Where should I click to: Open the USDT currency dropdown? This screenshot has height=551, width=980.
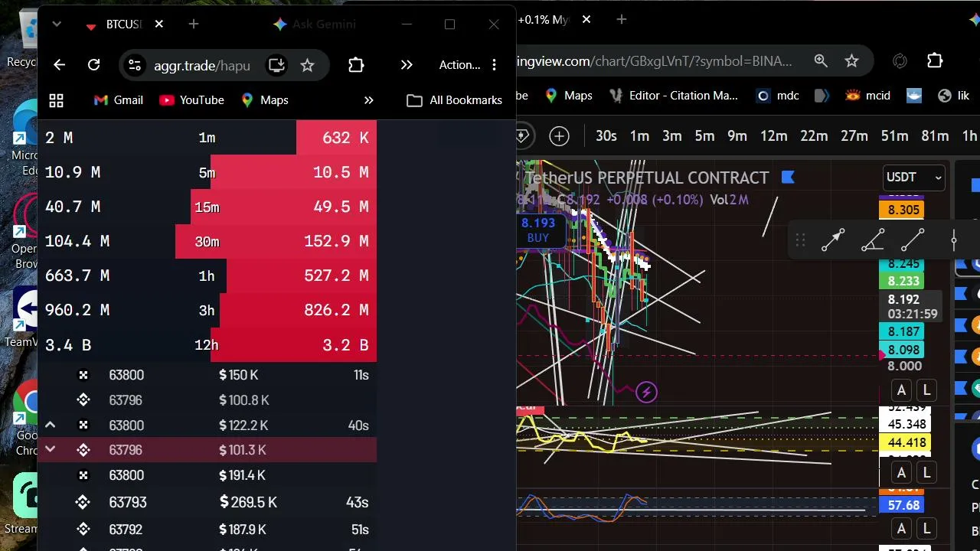tap(913, 178)
